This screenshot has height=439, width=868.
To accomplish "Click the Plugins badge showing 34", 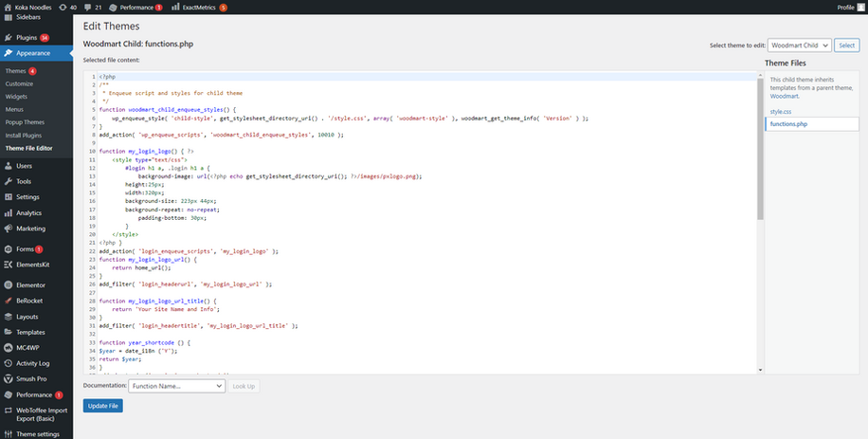I will [x=45, y=38].
